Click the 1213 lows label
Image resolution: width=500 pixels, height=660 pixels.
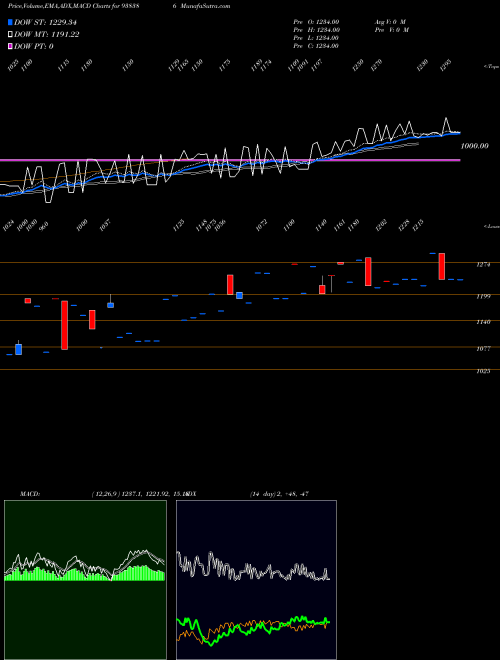pos(418,225)
